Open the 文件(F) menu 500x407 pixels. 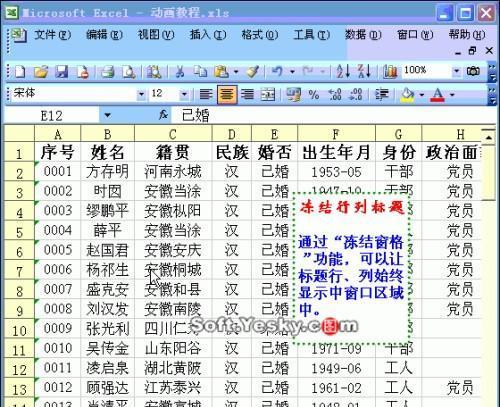click(53, 34)
